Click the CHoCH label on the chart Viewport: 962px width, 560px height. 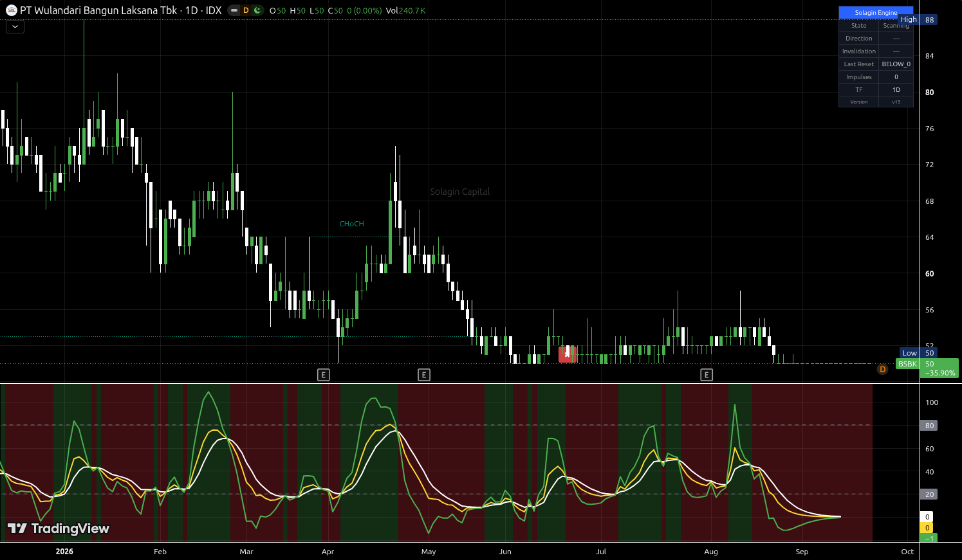pyautogui.click(x=352, y=224)
